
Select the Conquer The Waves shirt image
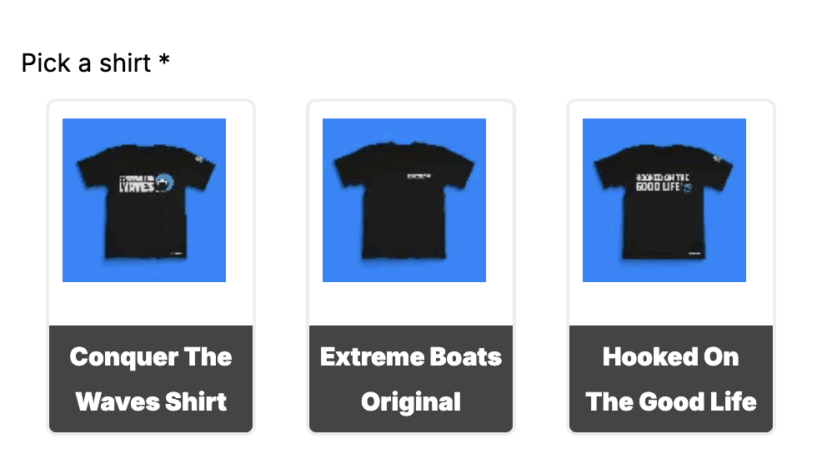[x=144, y=200]
